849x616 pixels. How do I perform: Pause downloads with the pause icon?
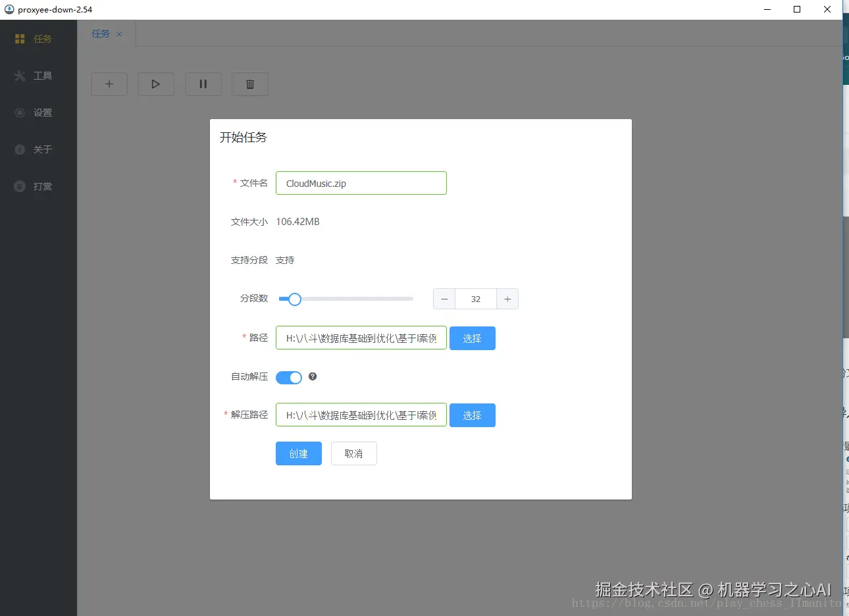(203, 84)
